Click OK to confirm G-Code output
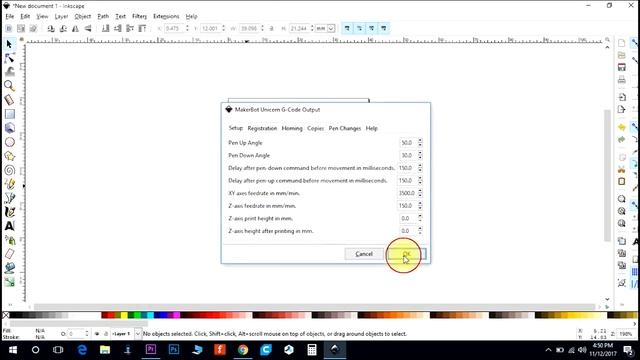Screen dimensions: 640x360 coord(407,254)
